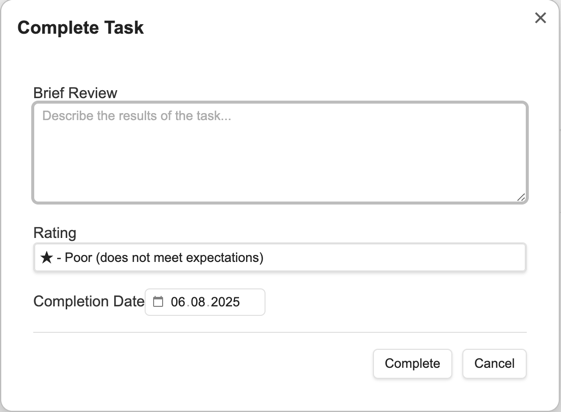Click the Rating label
Screen dimensions: 561x412
(x=55, y=233)
